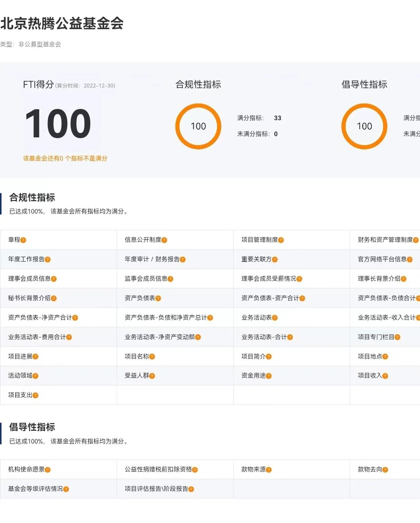
Task: Open the help icon next to 章程
Action: 23,240
